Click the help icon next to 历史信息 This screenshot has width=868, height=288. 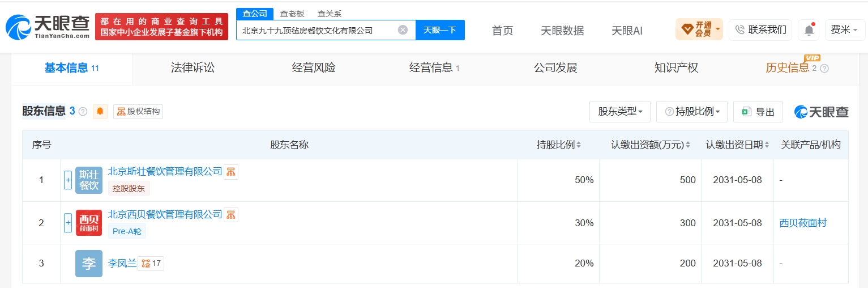click(824, 69)
